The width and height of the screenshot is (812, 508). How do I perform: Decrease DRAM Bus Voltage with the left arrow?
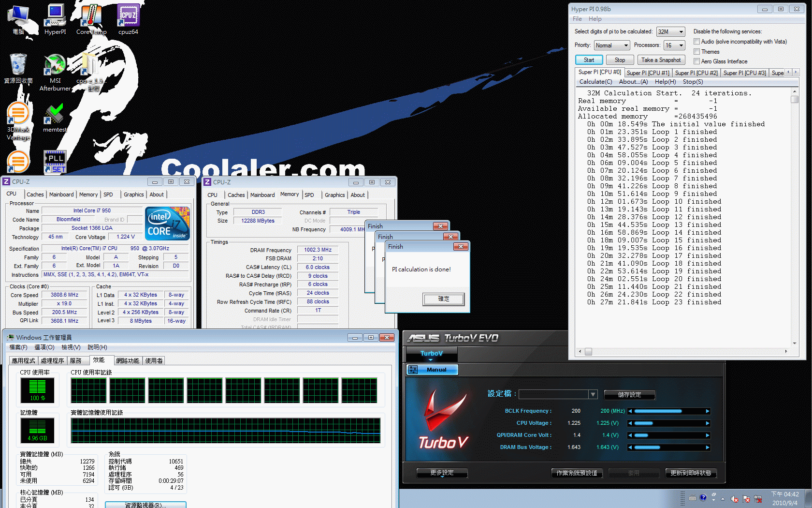coord(630,448)
